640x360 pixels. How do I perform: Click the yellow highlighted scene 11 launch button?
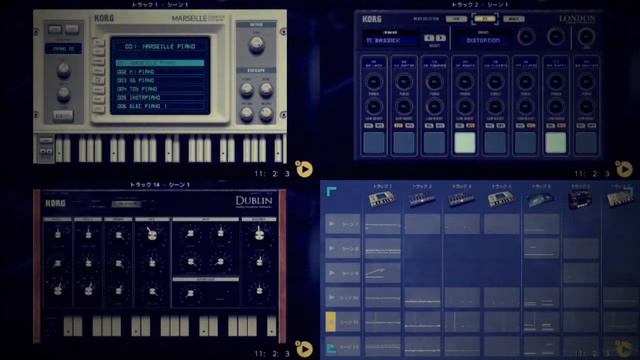click(x=331, y=322)
